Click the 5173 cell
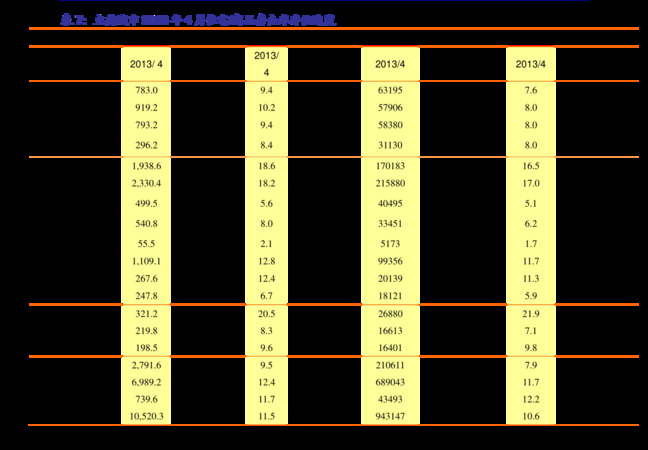 (390, 244)
